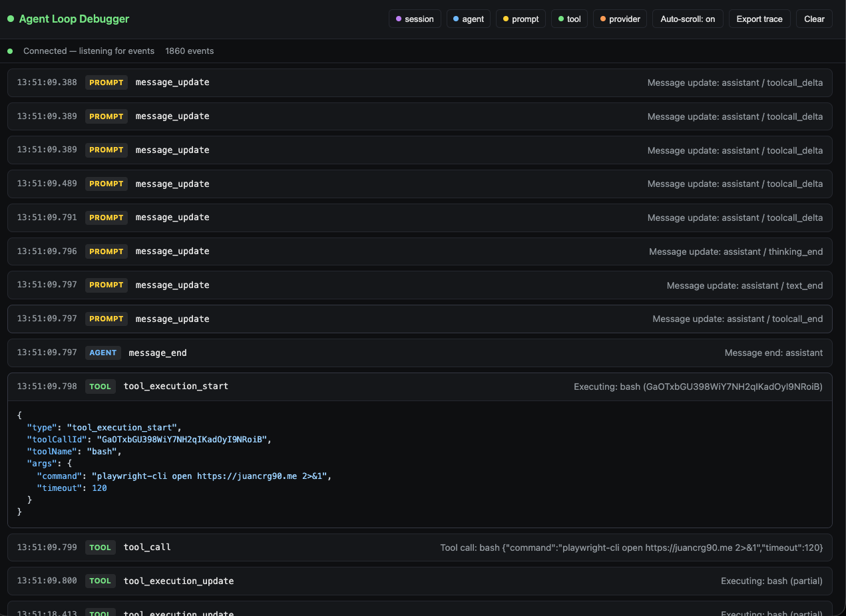Click the TOOL badge on tool_execution_start
846x616 pixels.
click(x=101, y=386)
